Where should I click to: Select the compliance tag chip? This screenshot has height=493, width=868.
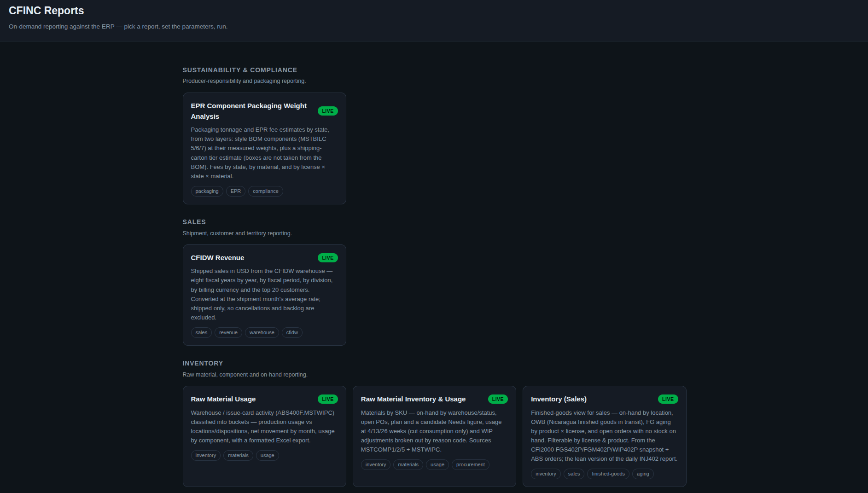(x=266, y=191)
